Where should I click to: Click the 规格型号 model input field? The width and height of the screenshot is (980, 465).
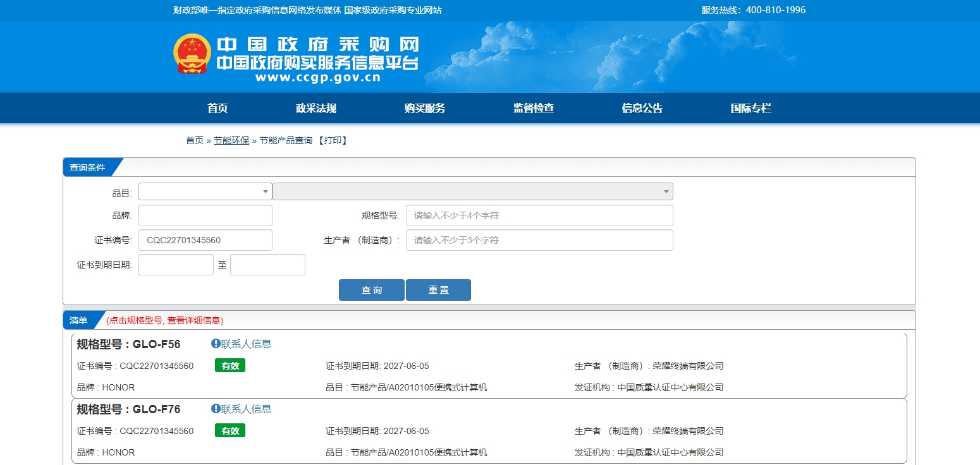539,215
